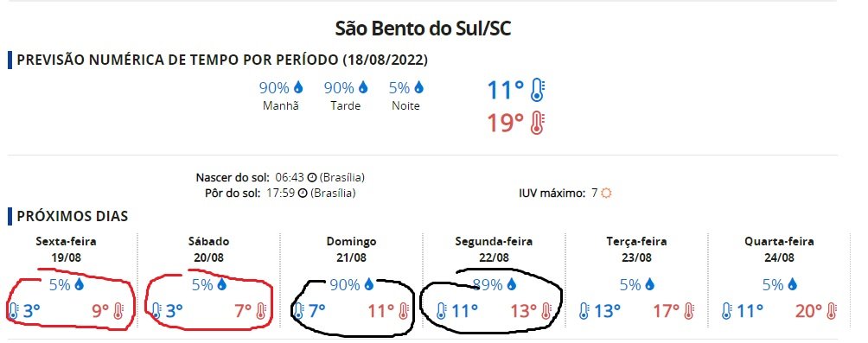Click the Terça-feira 5% raindrop icon

pyautogui.click(x=650, y=284)
